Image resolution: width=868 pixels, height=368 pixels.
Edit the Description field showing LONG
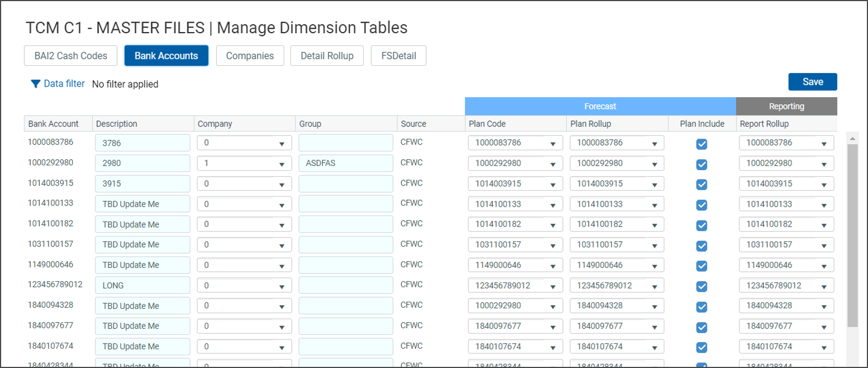(x=142, y=285)
